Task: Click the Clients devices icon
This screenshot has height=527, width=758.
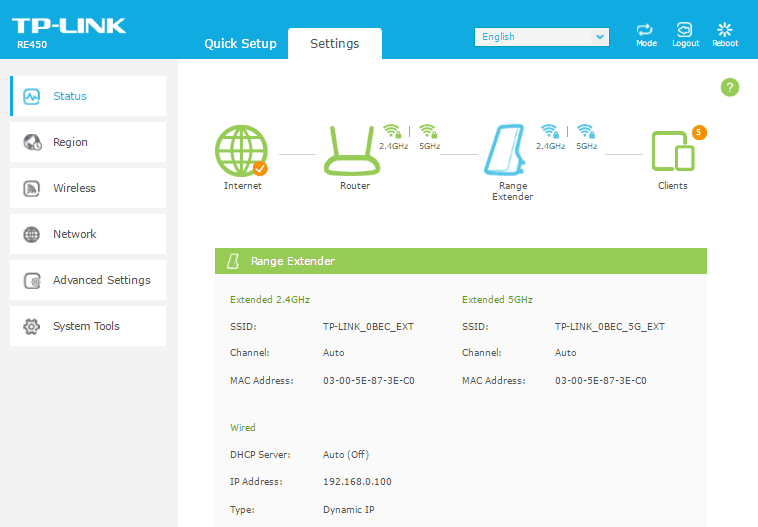Action: point(673,151)
